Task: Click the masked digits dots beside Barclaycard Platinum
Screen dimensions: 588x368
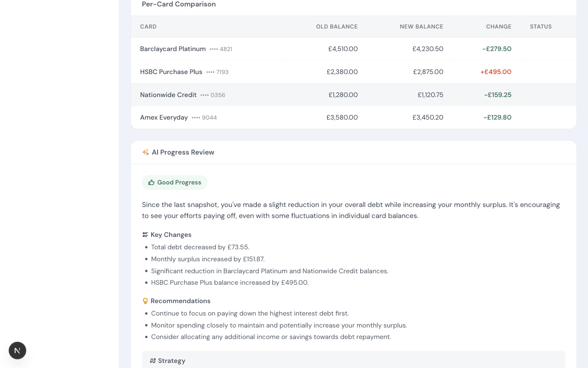Action: pos(213,49)
